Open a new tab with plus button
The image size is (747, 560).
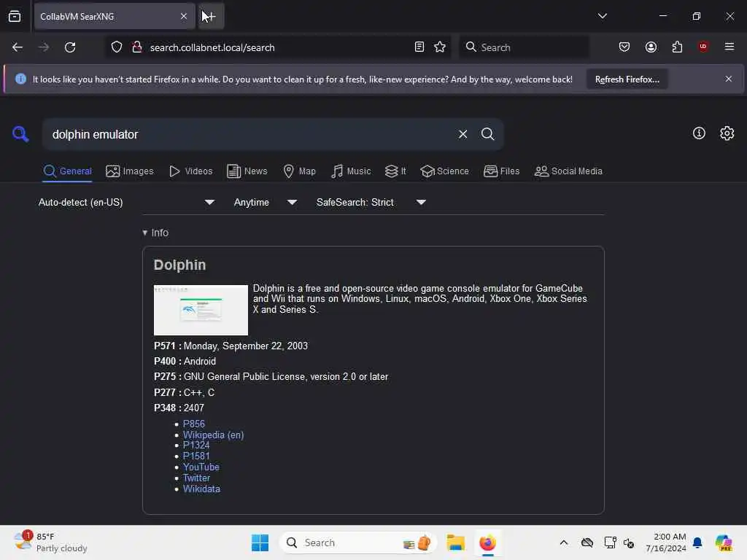[211, 16]
